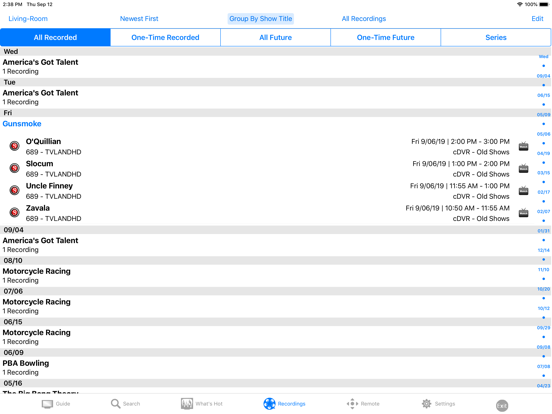Image resolution: width=552 pixels, height=414 pixels.
Task: Switch to the All Future tab
Action: [x=276, y=37]
